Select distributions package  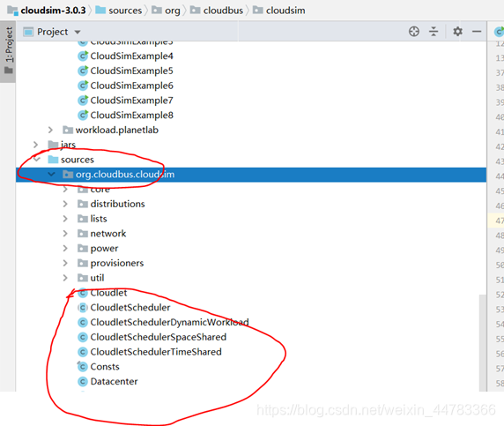(x=118, y=204)
